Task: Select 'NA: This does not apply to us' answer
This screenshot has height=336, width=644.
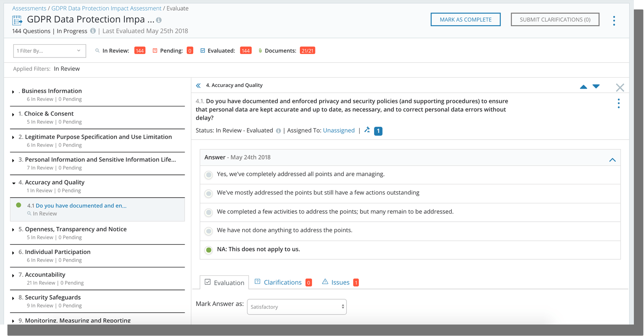Action: coord(209,250)
